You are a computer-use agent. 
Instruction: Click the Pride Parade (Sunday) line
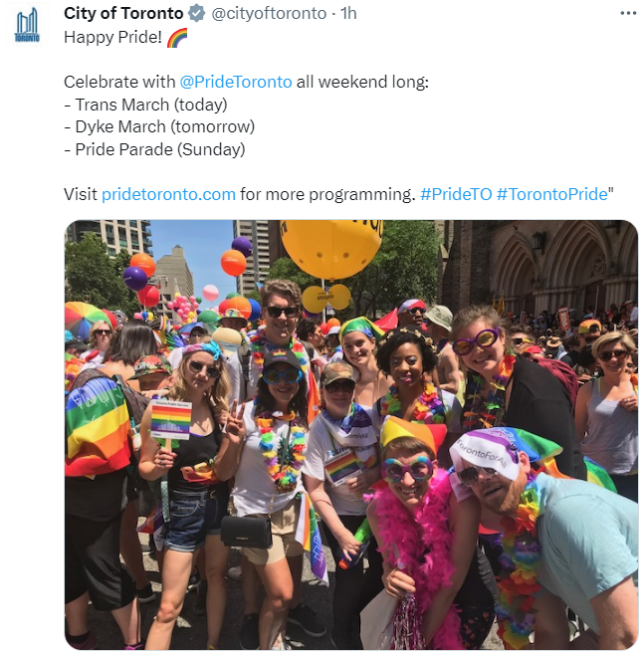(154, 149)
